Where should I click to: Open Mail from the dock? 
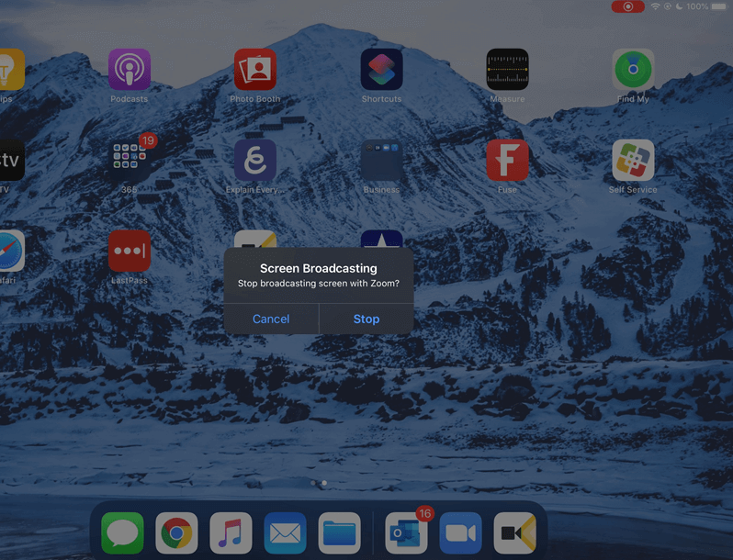point(285,532)
